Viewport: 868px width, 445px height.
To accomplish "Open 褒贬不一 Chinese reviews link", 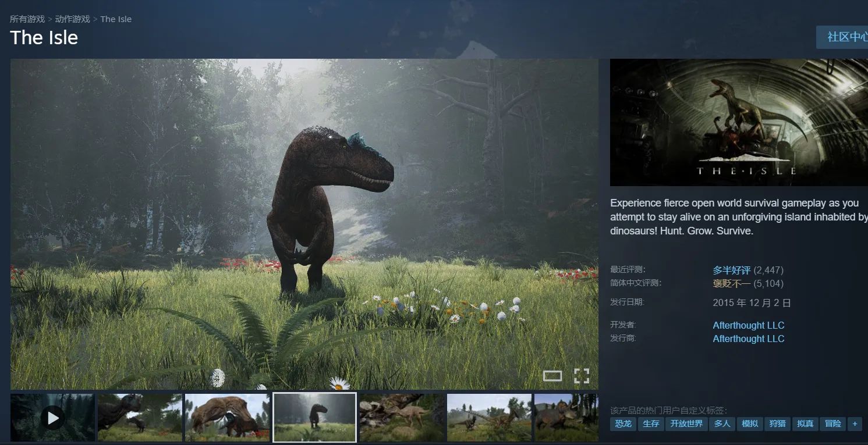I will (732, 284).
